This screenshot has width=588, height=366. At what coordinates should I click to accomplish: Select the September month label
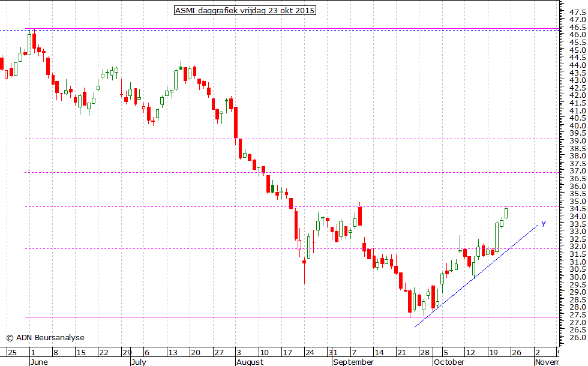(x=353, y=362)
